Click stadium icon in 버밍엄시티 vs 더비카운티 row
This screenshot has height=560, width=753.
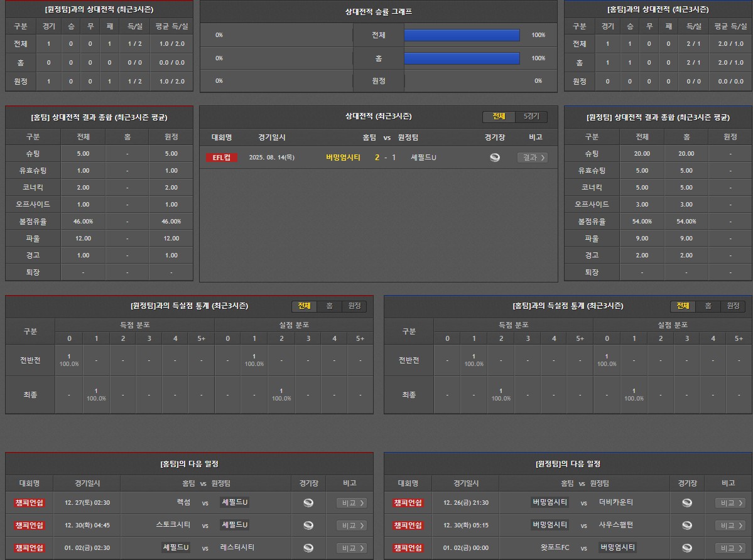tap(686, 503)
